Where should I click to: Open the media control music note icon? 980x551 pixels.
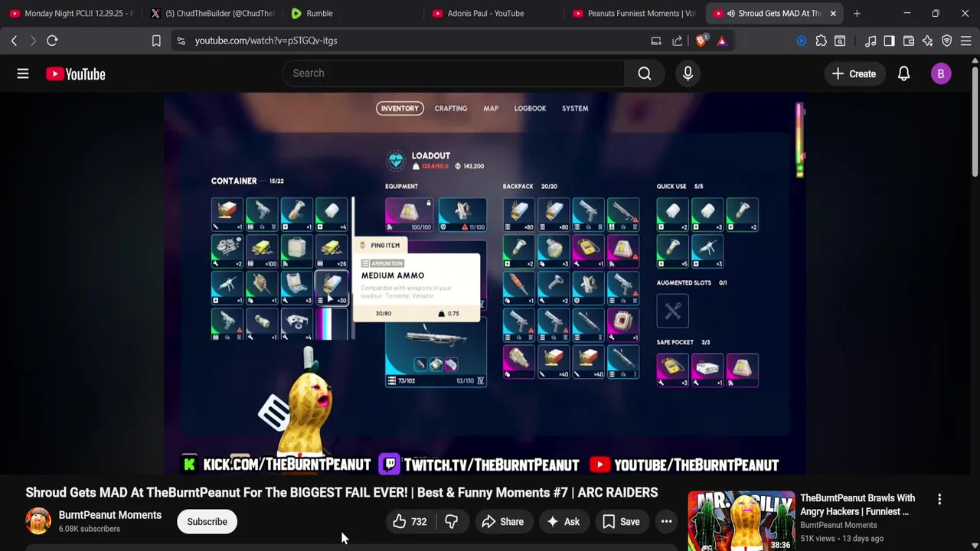click(x=871, y=41)
